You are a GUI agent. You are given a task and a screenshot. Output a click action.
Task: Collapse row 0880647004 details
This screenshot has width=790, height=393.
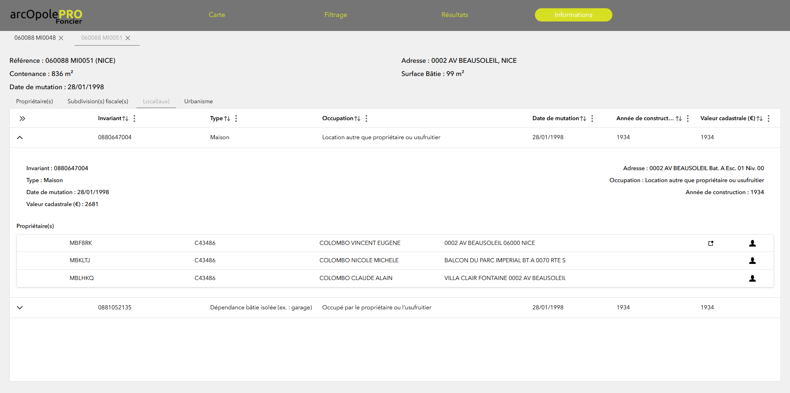pyautogui.click(x=20, y=137)
